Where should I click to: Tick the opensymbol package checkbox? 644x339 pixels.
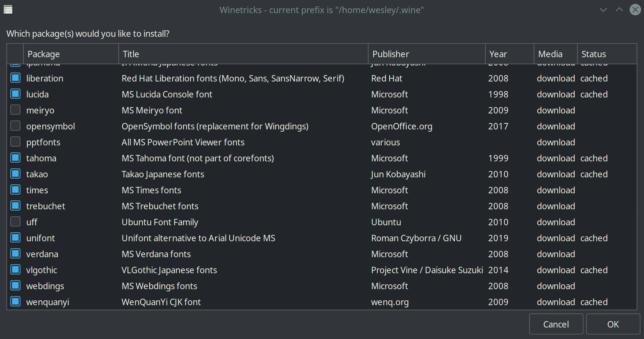click(x=15, y=126)
